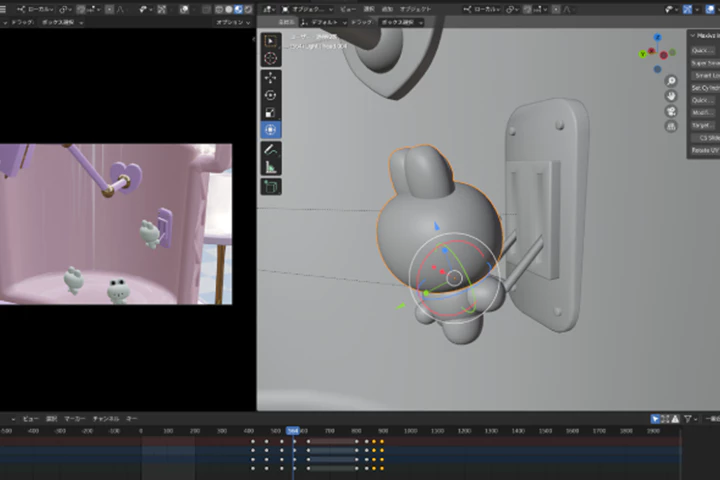Select the Measure tool
This screenshot has width=720, height=480.
270,167
